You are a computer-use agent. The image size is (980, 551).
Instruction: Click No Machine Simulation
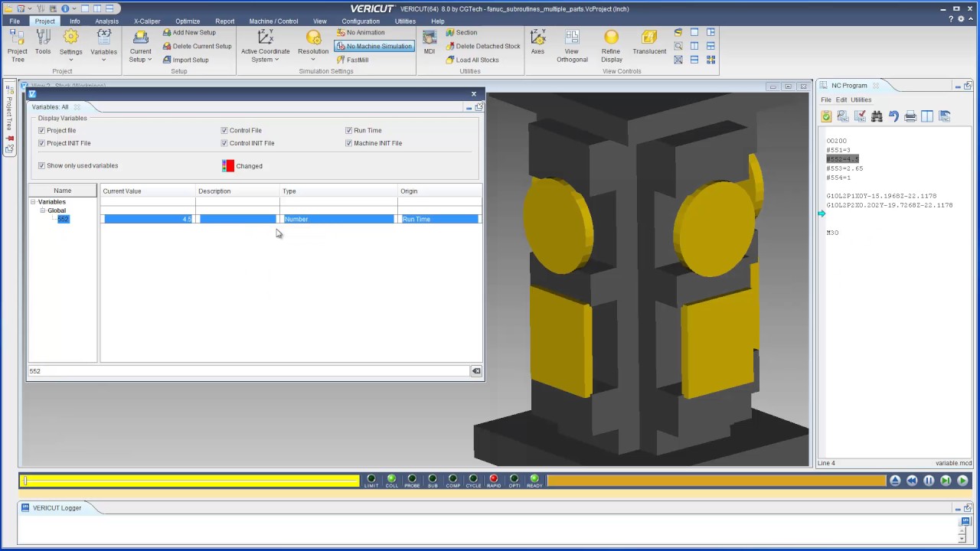[374, 46]
